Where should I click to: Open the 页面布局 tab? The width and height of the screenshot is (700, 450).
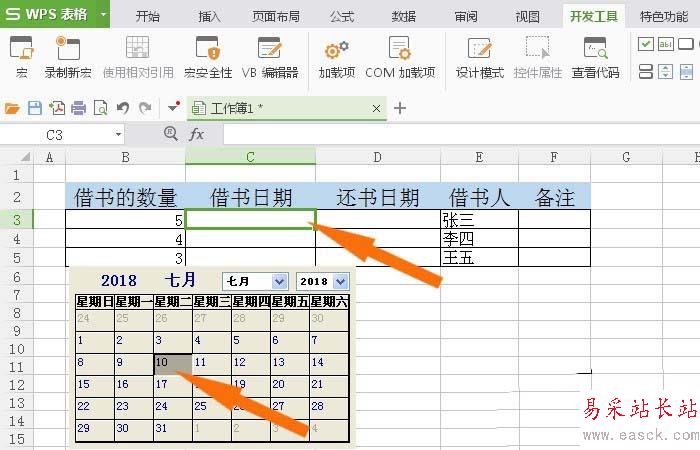click(x=276, y=17)
